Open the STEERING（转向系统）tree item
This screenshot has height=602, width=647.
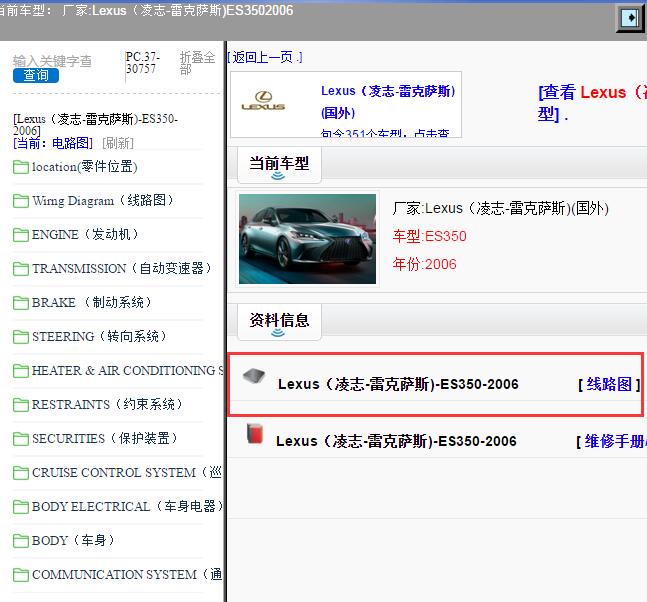[99, 336]
